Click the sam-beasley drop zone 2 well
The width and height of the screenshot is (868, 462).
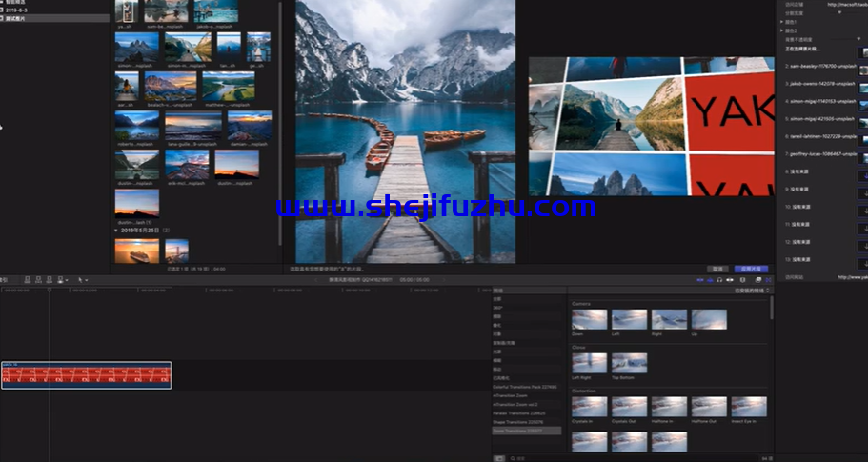(862, 70)
